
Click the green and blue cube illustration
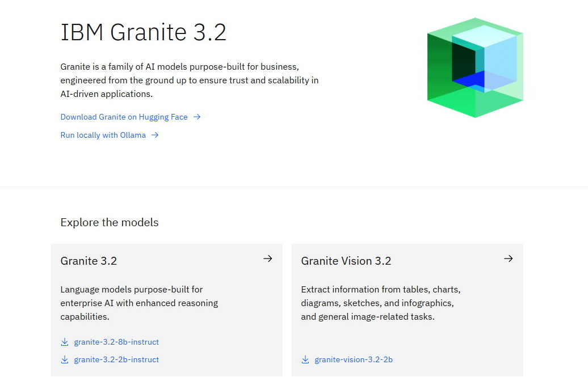pyautogui.click(x=475, y=68)
